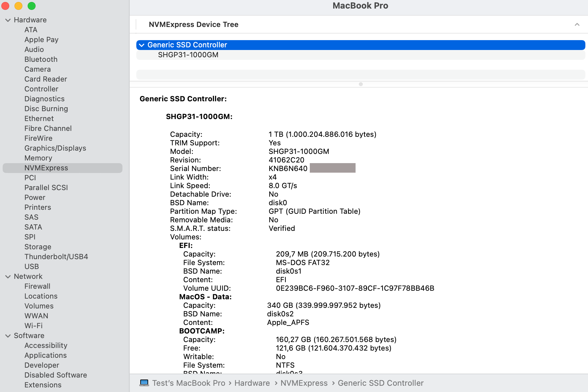The width and height of the screenshot is (588, 392).
Task: Open Diagnostics in the sidebar
Action: 44,99
